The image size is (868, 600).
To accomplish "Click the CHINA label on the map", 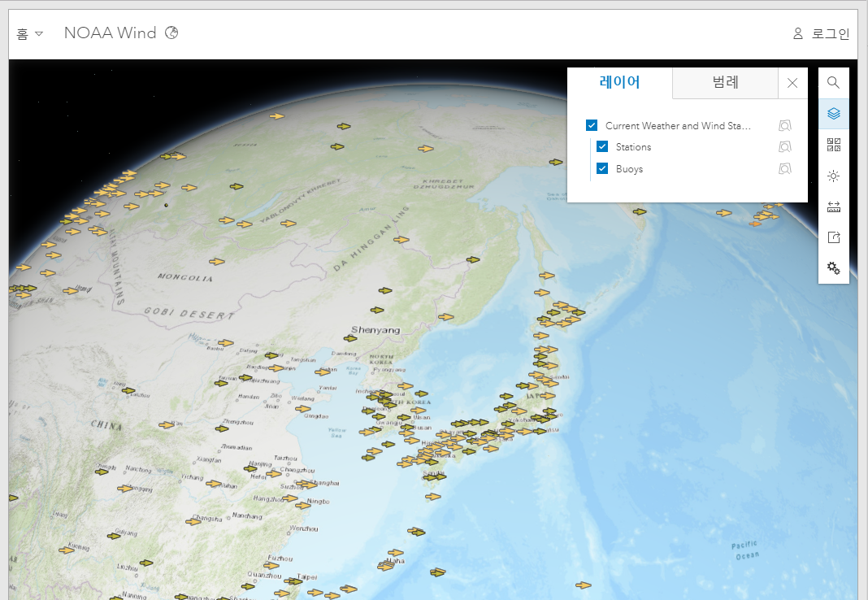I will click(x=106, y=425).
